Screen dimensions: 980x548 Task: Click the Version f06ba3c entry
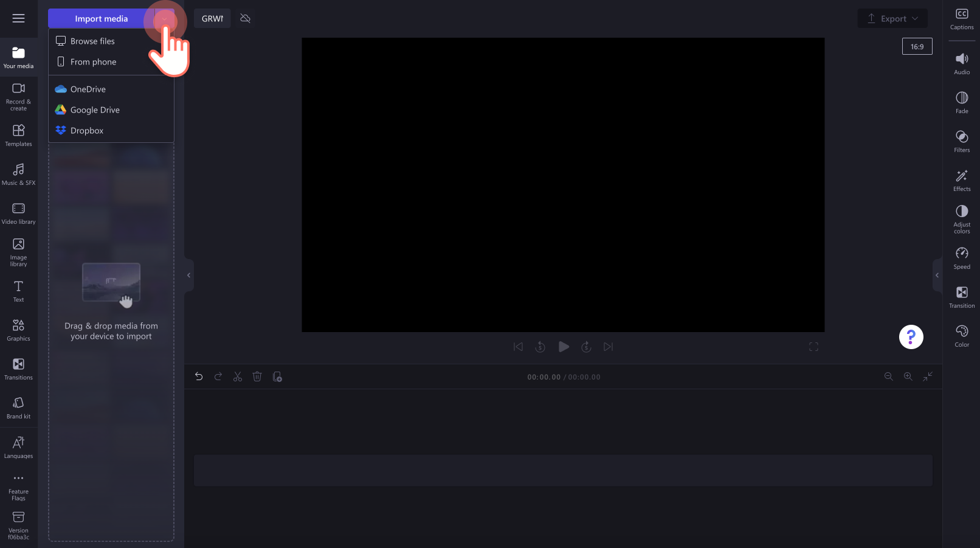(x=18, y=525)
